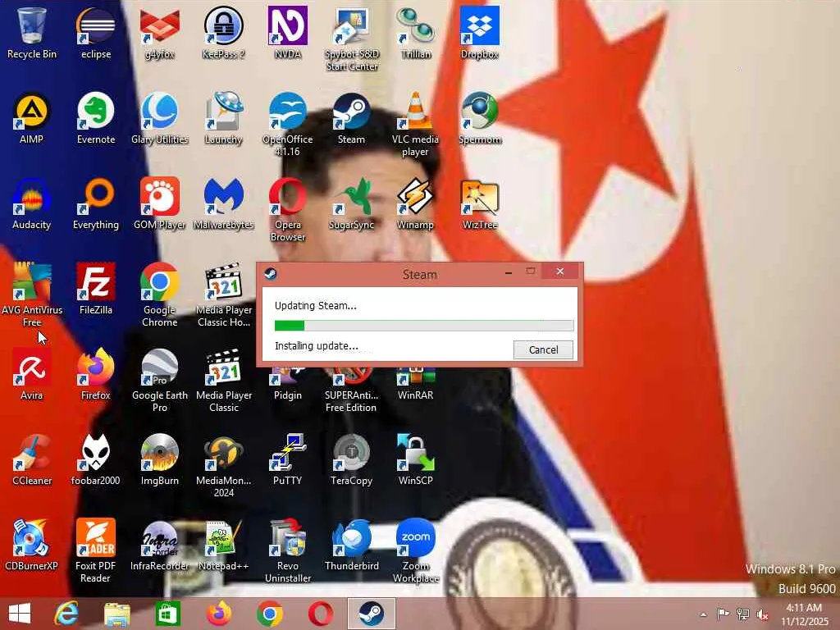Select the Opera Browser desktop icon

(288, 210)
